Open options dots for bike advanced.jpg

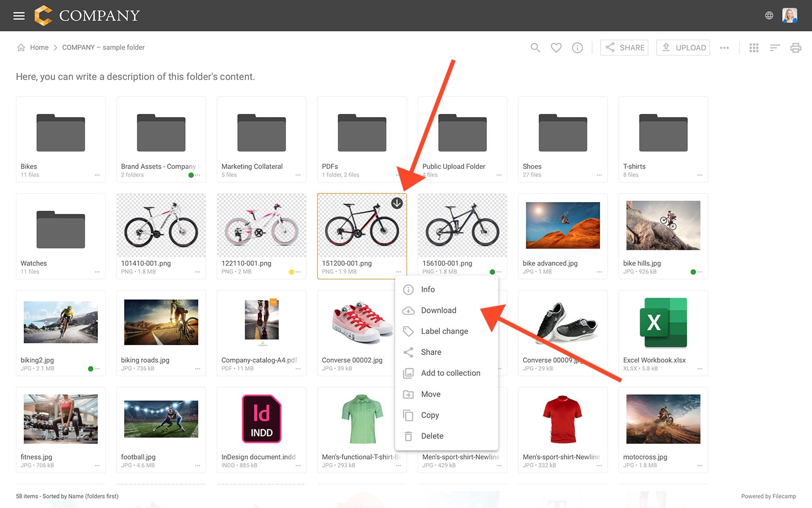tap(599, 272)
